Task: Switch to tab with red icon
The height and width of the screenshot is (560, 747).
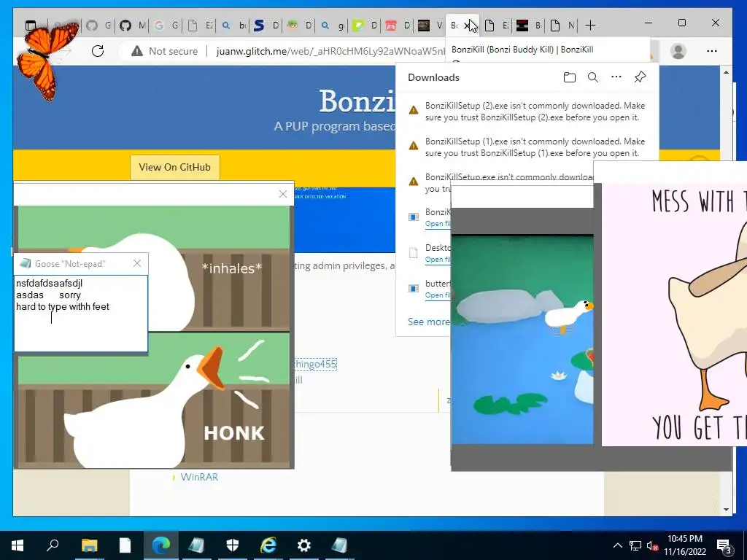Action: pyautogui.click(x=398, y=26)
